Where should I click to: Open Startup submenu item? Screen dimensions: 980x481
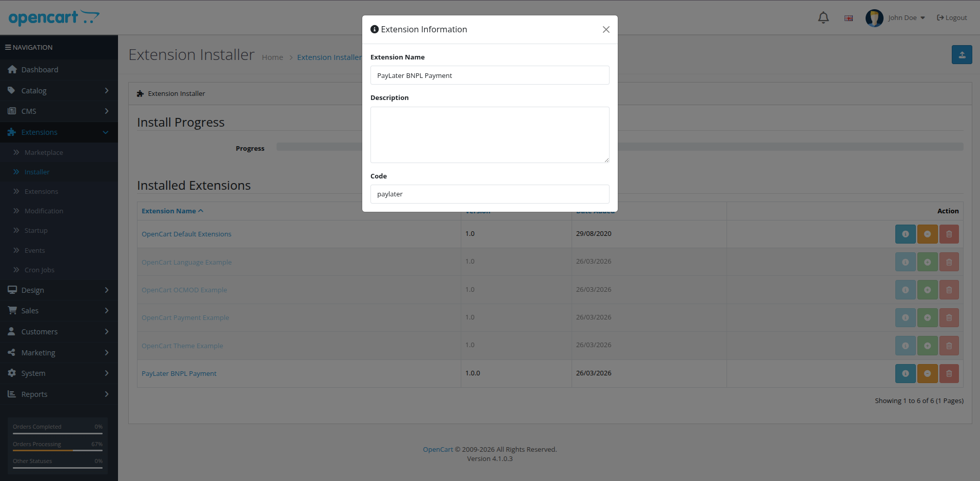point(59,230)
